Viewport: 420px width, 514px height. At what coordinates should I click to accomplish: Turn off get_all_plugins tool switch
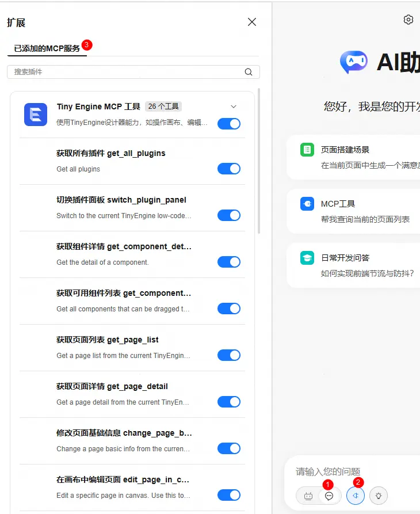tap(229, 169)
